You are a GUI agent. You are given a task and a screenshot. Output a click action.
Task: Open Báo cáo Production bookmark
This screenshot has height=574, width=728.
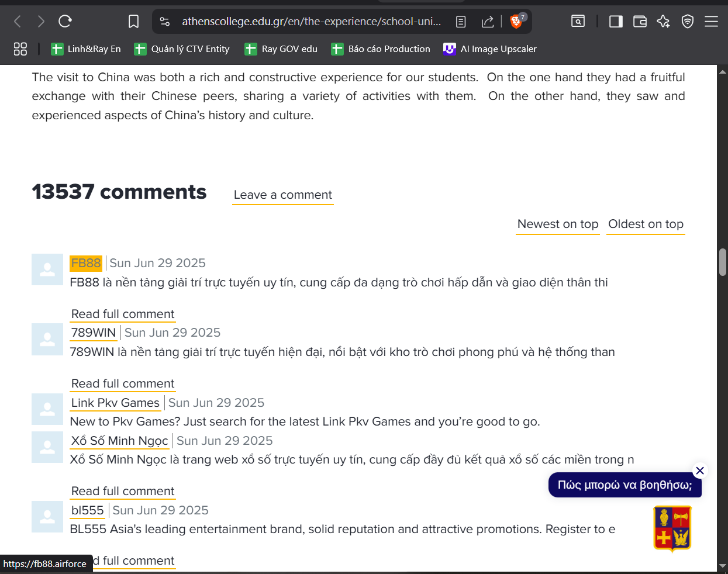point(381,49)
